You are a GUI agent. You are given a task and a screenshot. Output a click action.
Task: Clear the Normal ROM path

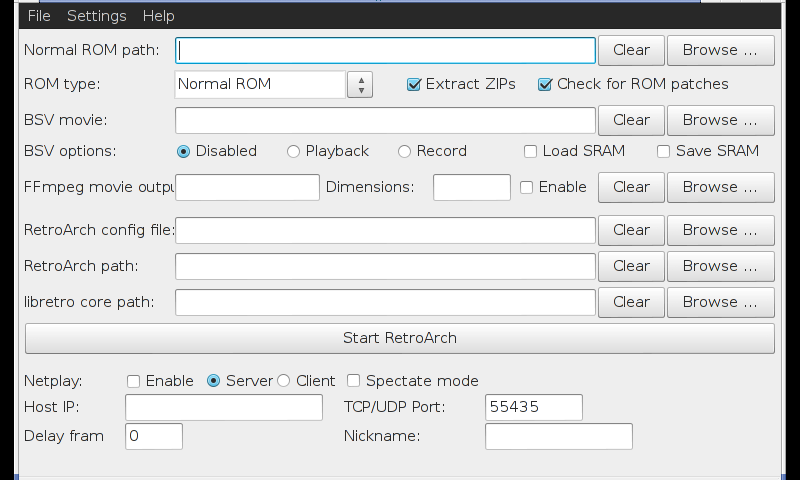[631, 50]
